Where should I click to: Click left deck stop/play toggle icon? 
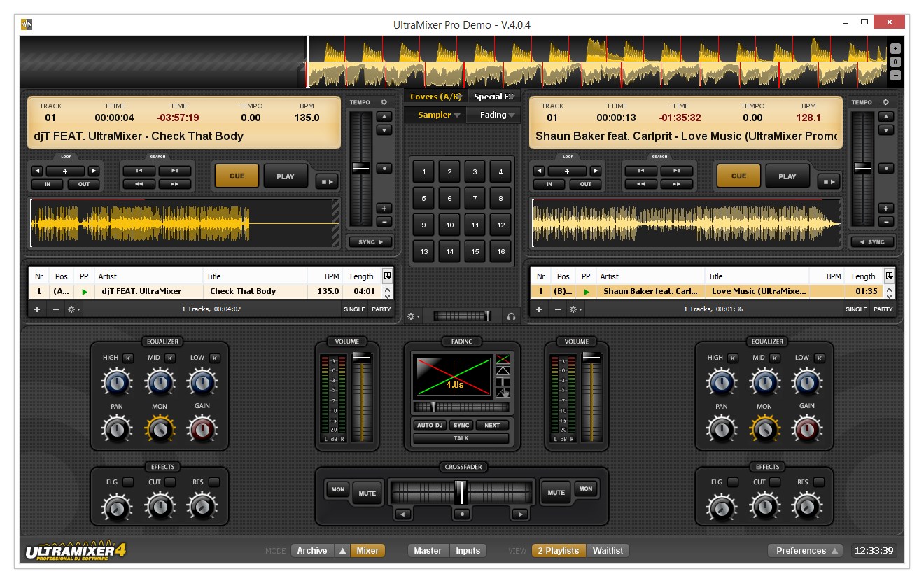[327, 181]
